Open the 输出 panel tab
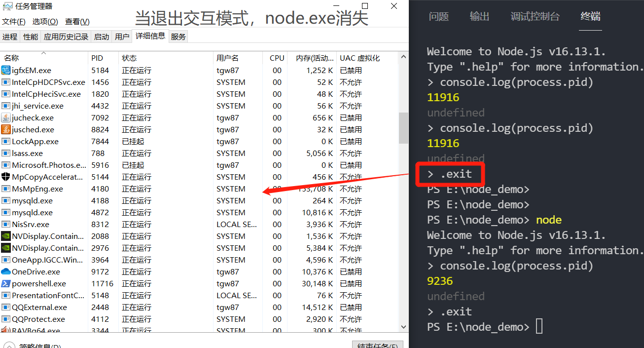Viewport: 644px width, 348px height. [479, 16]
